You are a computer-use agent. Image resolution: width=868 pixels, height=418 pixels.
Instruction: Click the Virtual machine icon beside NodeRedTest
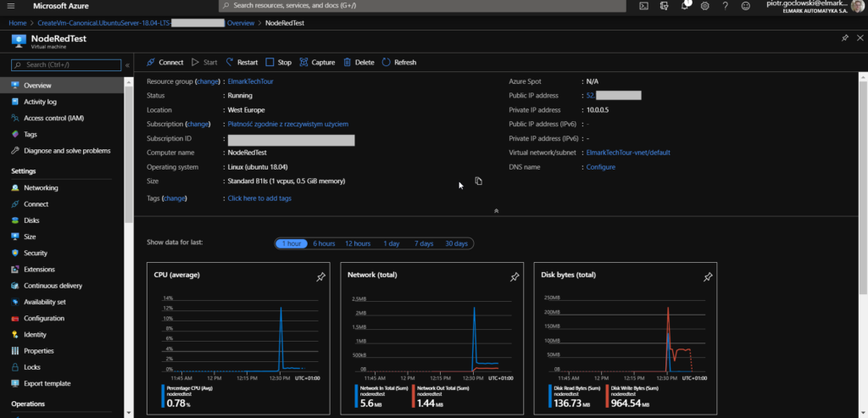tap(19, 42)
